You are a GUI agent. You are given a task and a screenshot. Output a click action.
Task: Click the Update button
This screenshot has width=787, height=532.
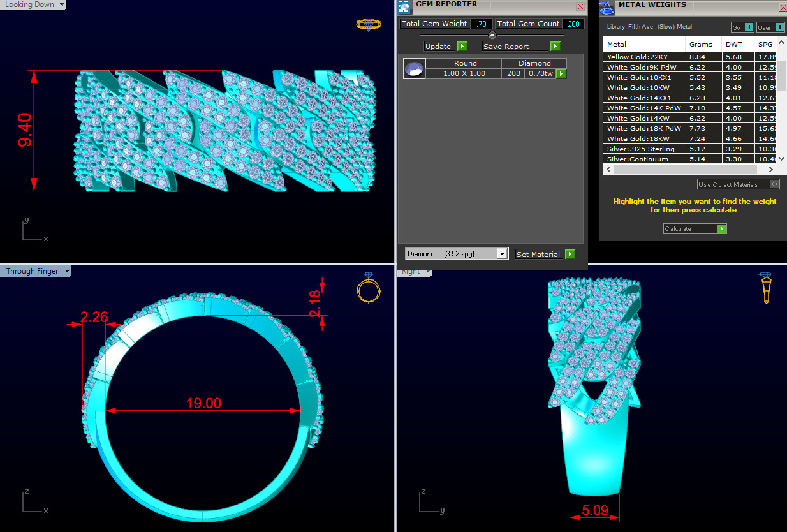(440, 47)
